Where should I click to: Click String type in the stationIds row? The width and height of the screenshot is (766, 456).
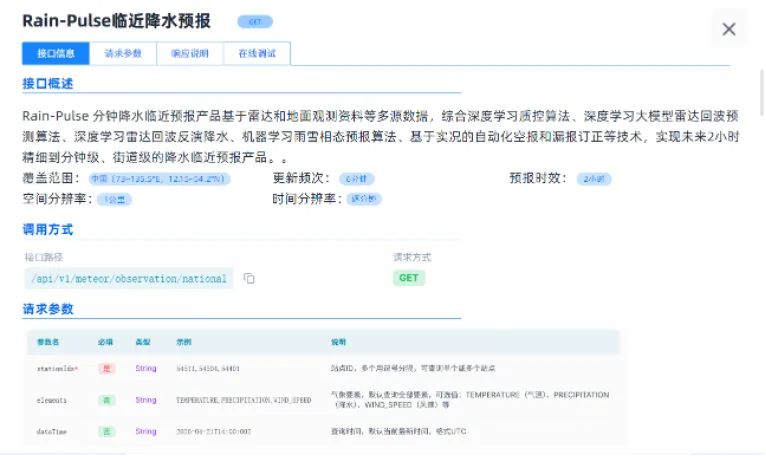146,369
